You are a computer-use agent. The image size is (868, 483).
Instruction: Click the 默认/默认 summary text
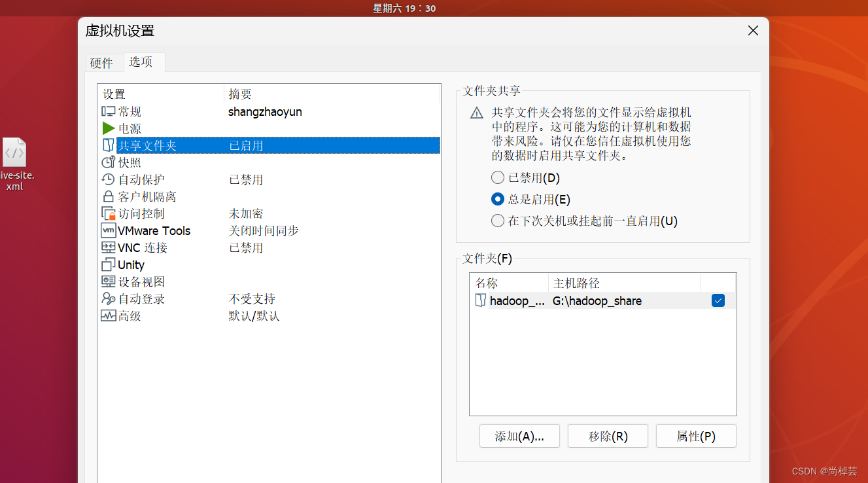(254, 316)
